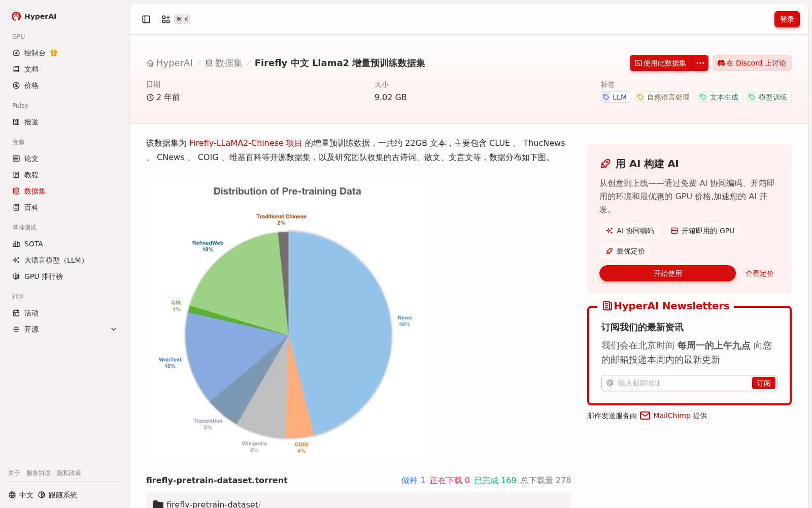This screenshot has width=812, height=508.
Task: Open the 中文 language selector
Action: pos(21,495)
